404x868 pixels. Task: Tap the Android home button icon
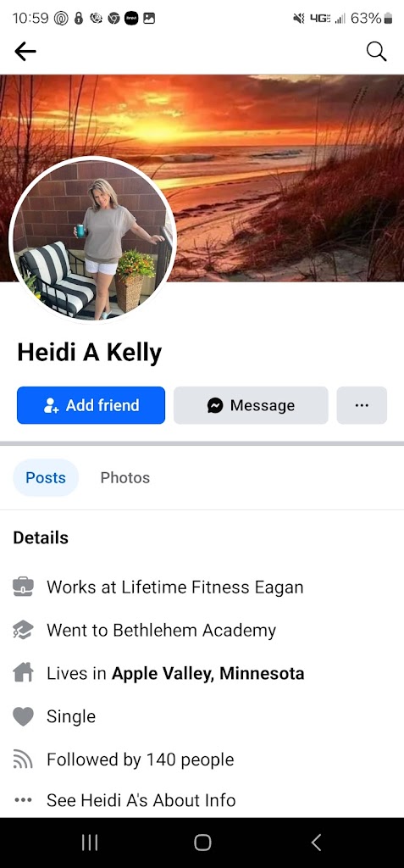[202, 843]
